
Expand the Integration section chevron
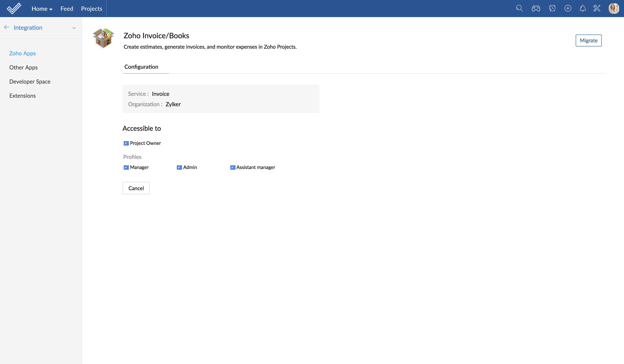click(74, 28)
